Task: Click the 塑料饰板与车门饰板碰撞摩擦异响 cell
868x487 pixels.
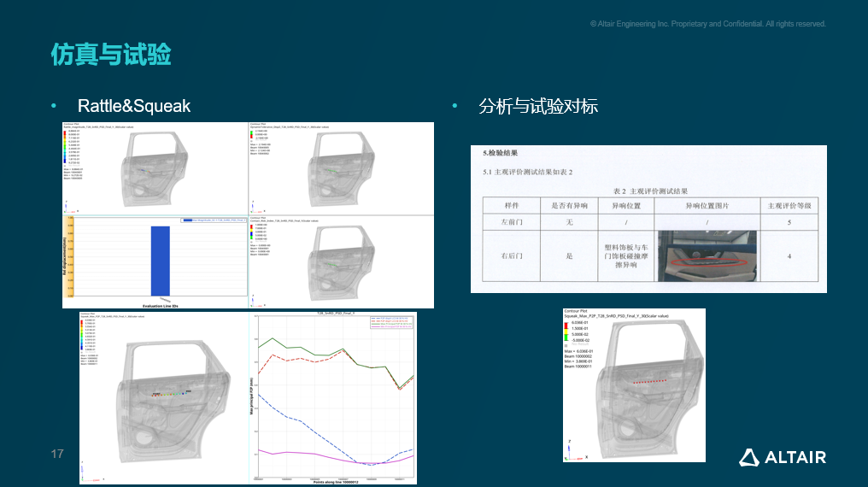Action: coord(626,256)
